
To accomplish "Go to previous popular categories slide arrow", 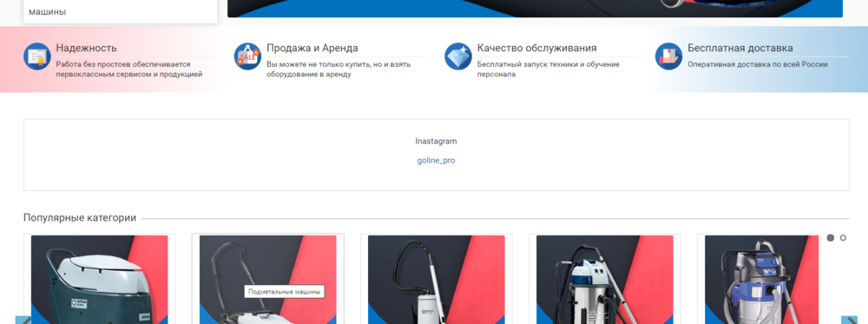I will 23,321.
